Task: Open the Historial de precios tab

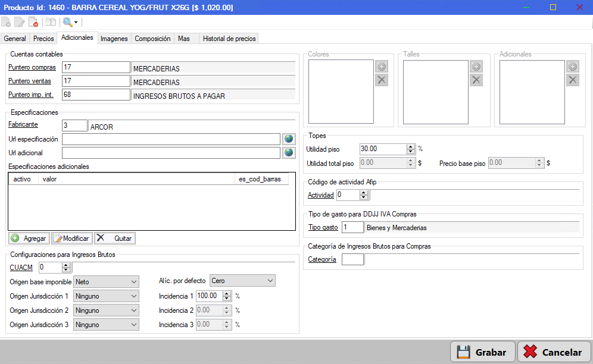Action: 229,39
